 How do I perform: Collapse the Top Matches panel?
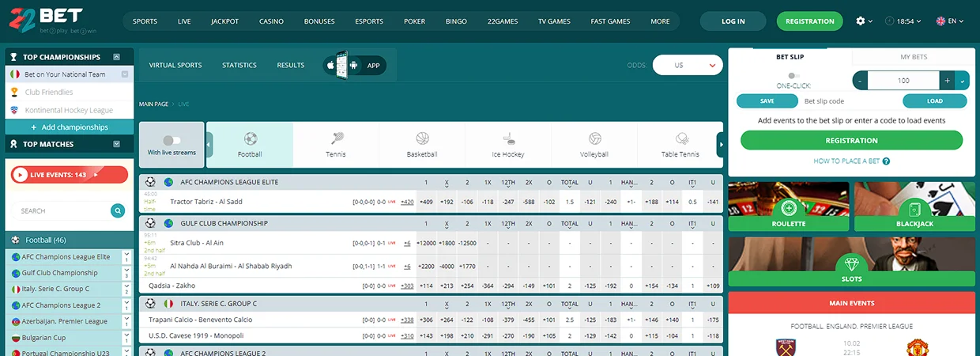pyautogui.click(x=117, y=144)
